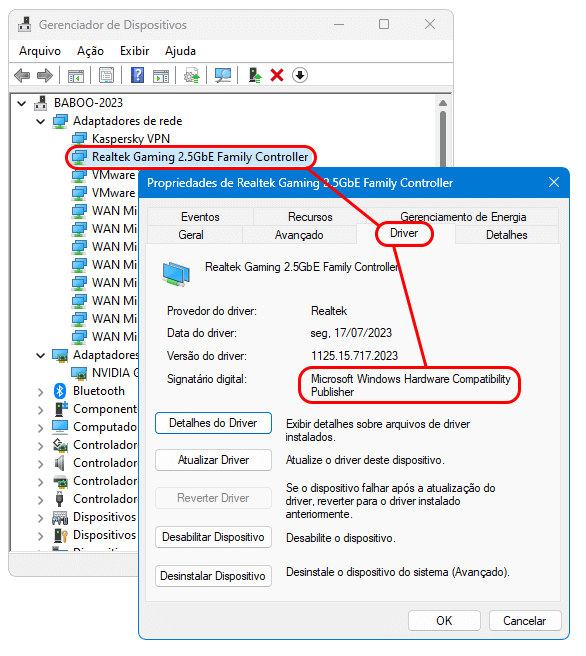Select the Driver tab
Image resolution: width=586 pixels, height=656 pixels.
coord(404,233)
